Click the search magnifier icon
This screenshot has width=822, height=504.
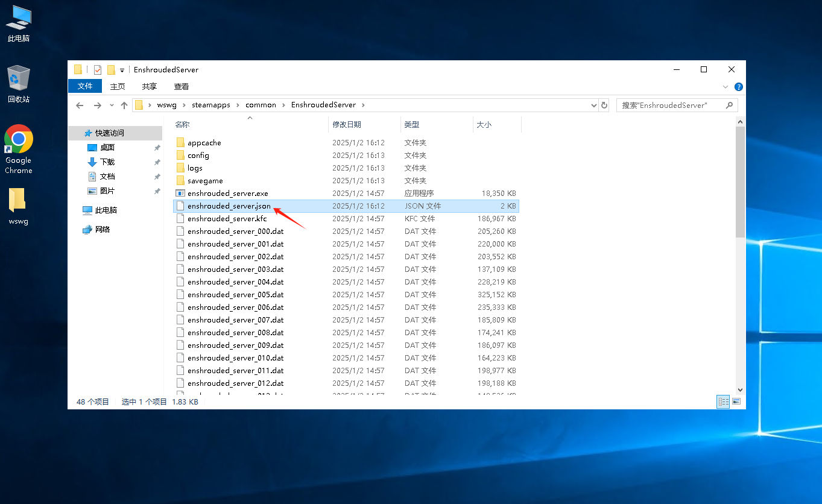pyautogui.click(x=730, y=105)
